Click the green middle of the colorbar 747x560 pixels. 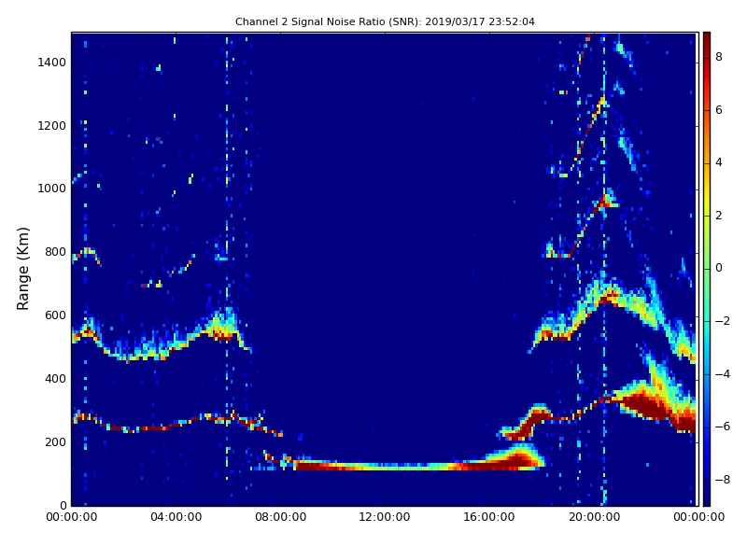pyautogui.click(x=707, y=269)
